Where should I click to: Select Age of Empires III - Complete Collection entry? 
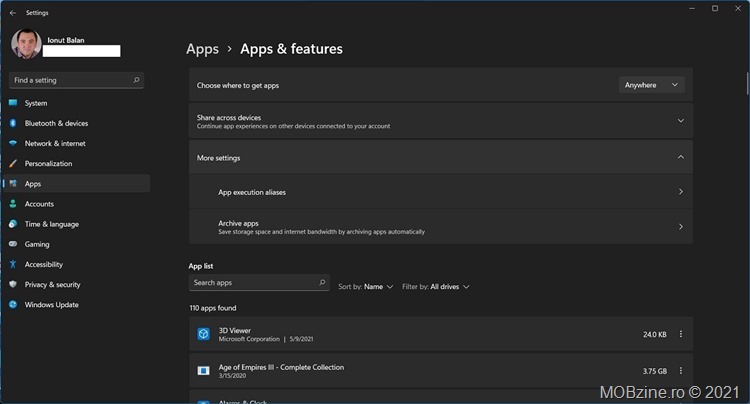click(441, 371)
